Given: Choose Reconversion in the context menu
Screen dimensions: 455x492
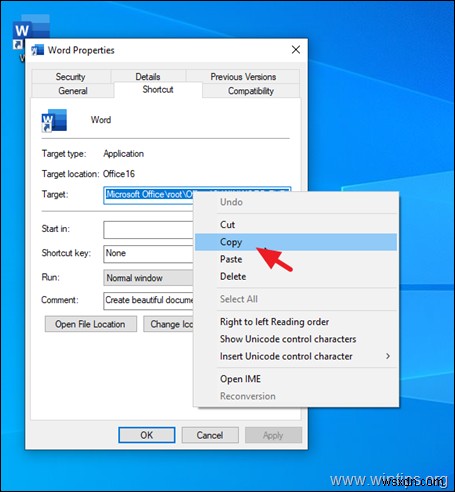Looking at the screenshot, I should point(296,396).
